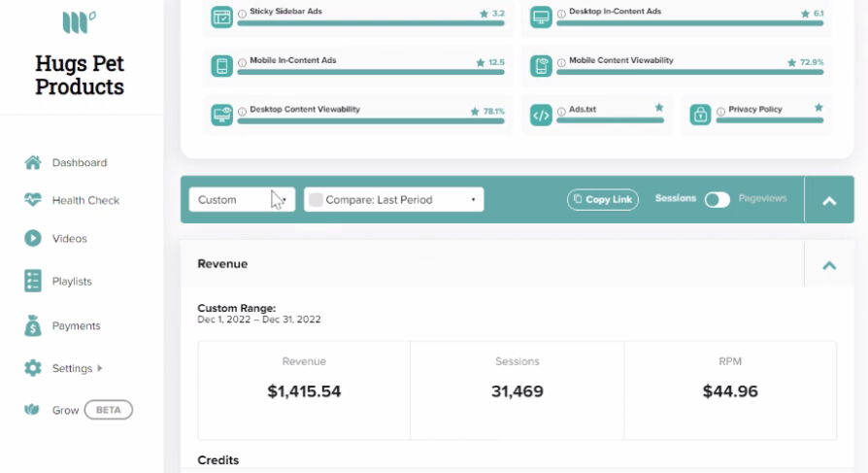Viewport: 868px width, 473px height.
Task: Click the Sticky Sidebar Ads icon
Action: coord(221,17)
